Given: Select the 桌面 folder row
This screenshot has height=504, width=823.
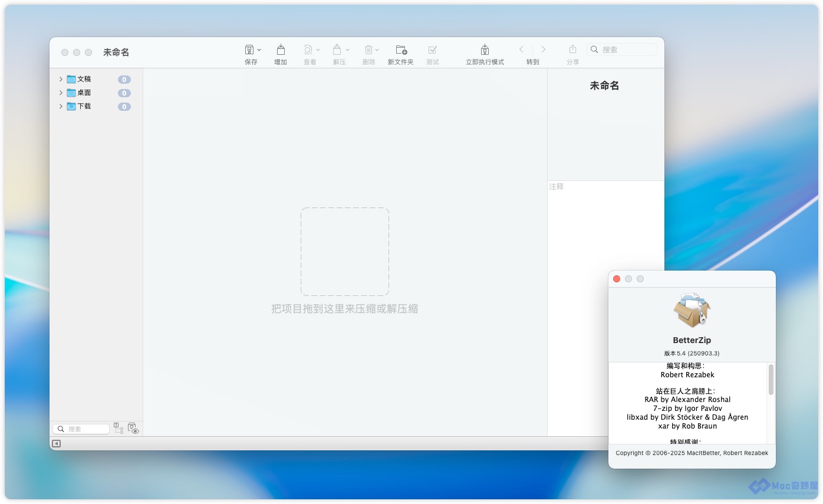Looking at the screenshot, I should pyautogui.click(x=96, y=93).
